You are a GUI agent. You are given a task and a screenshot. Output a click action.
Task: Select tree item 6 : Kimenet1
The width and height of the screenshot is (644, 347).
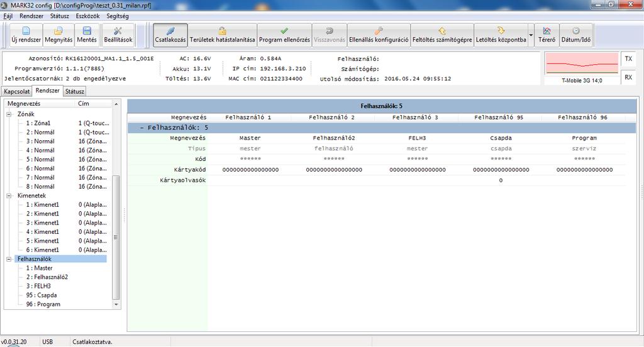point(42,250)
